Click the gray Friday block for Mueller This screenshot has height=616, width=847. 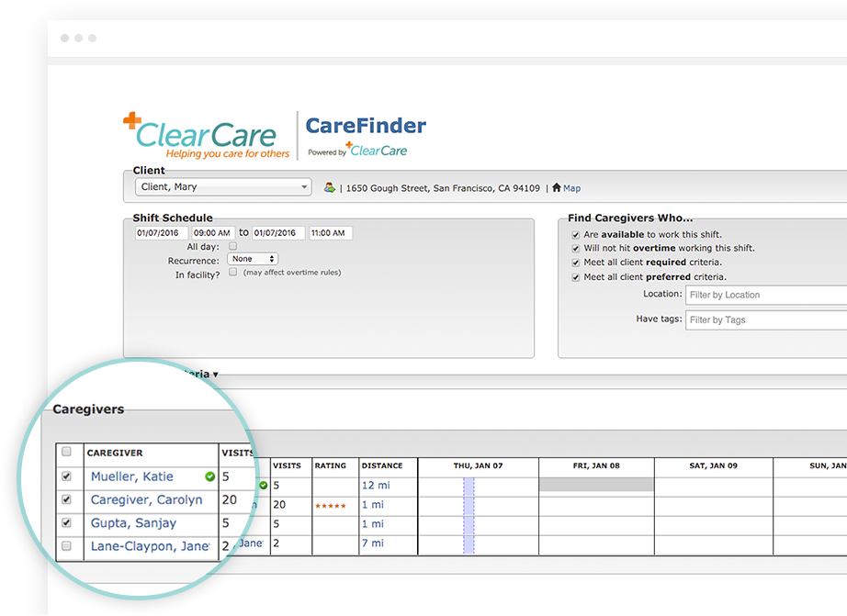595,485
